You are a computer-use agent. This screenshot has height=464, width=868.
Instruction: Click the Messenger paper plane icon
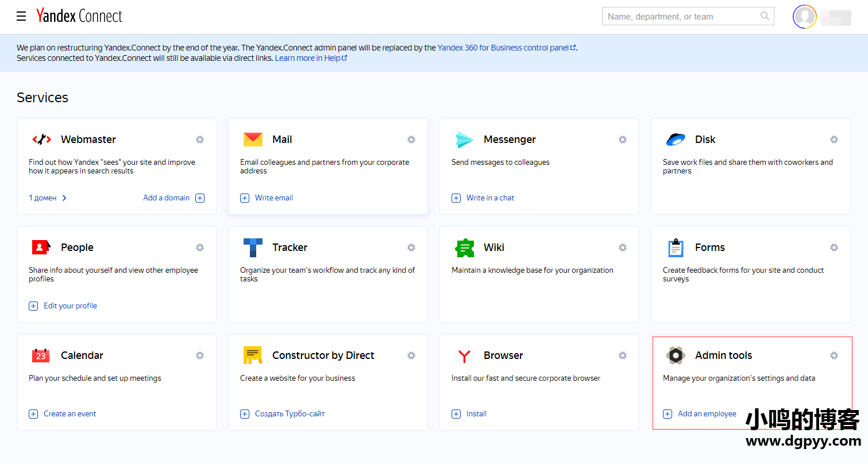point(464,140)
